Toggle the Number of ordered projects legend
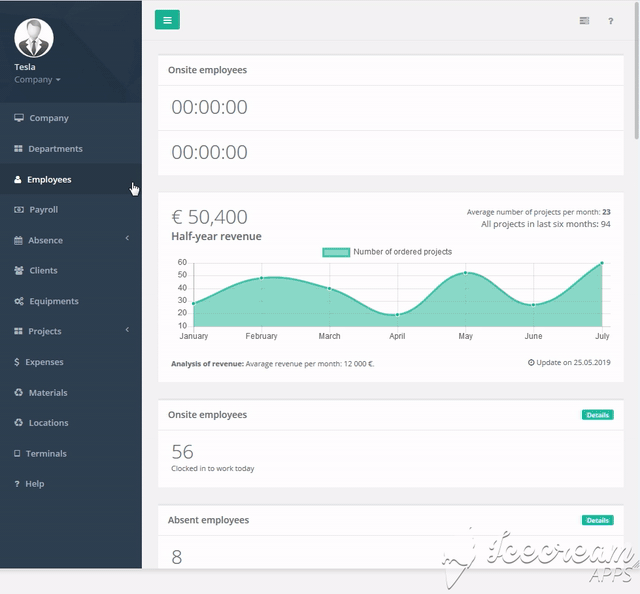The width and height of the screenshot is (640, 594). (x=387, y=252)
